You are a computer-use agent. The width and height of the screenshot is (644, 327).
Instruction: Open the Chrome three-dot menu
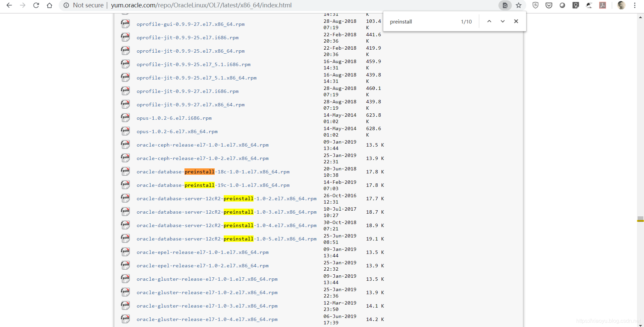[x=635, y=5]
